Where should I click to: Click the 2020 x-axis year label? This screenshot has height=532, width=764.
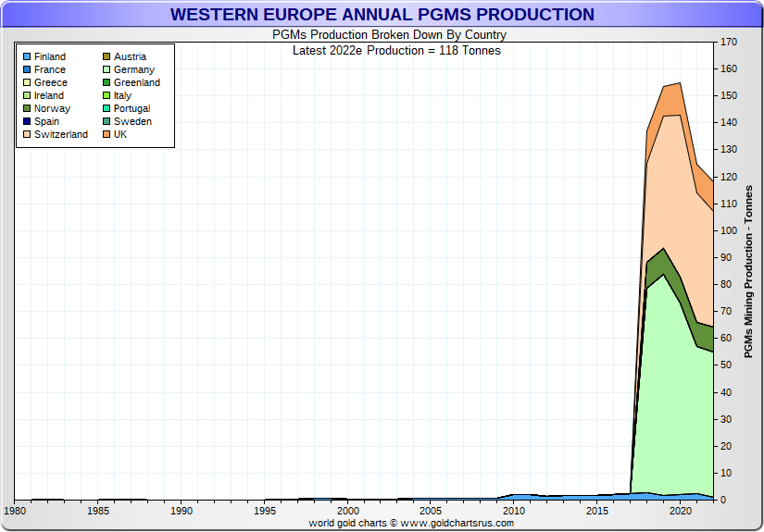coord(681,511)
